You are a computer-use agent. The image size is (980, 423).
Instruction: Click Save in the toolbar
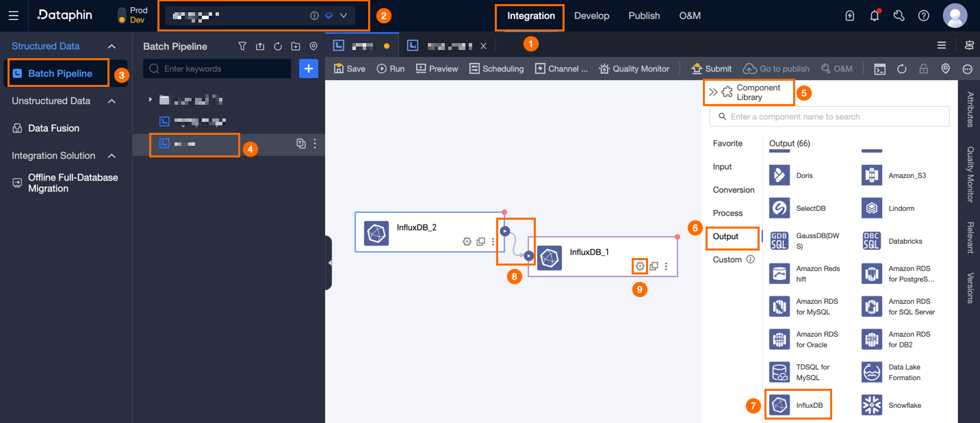[x=349, y=68]
